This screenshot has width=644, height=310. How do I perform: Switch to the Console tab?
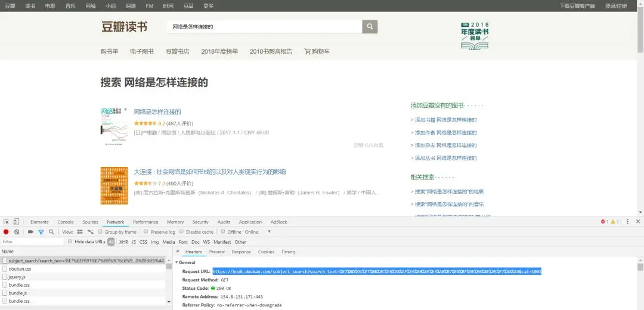coord(66,222)
